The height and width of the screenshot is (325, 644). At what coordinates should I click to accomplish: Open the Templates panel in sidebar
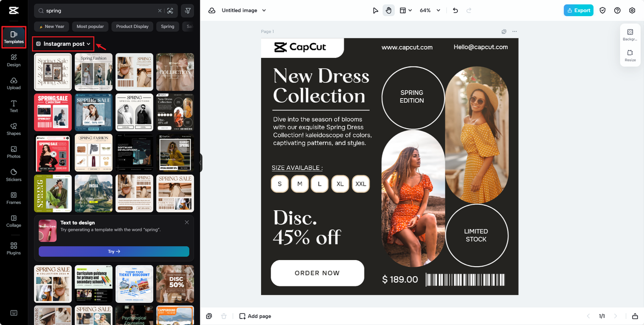14,37
